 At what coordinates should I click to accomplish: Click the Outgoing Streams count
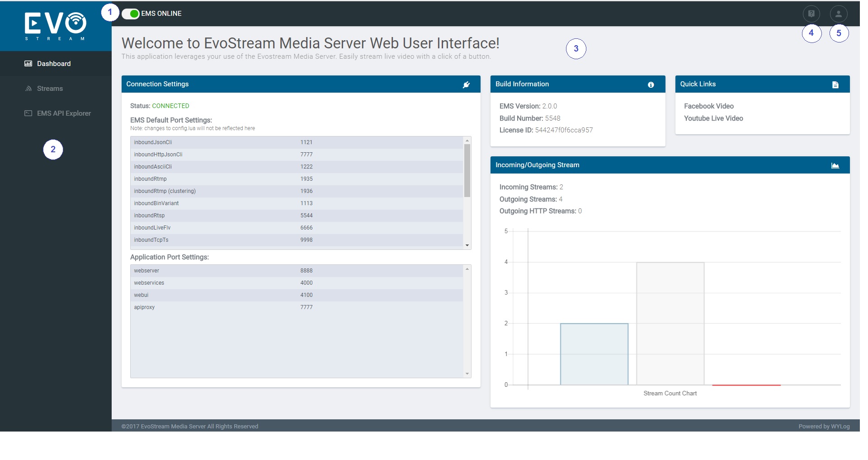[x=561, y=199]
